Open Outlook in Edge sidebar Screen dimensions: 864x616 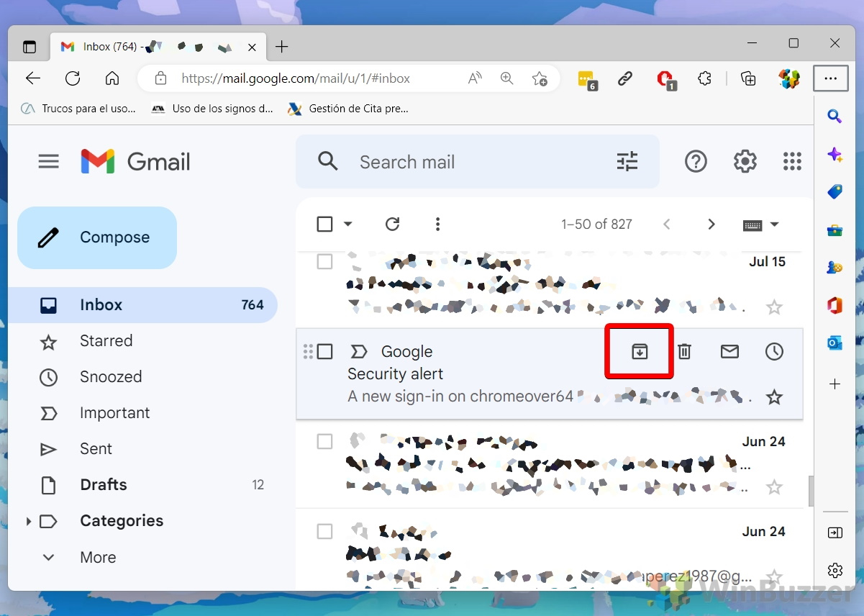pos(835,343)
